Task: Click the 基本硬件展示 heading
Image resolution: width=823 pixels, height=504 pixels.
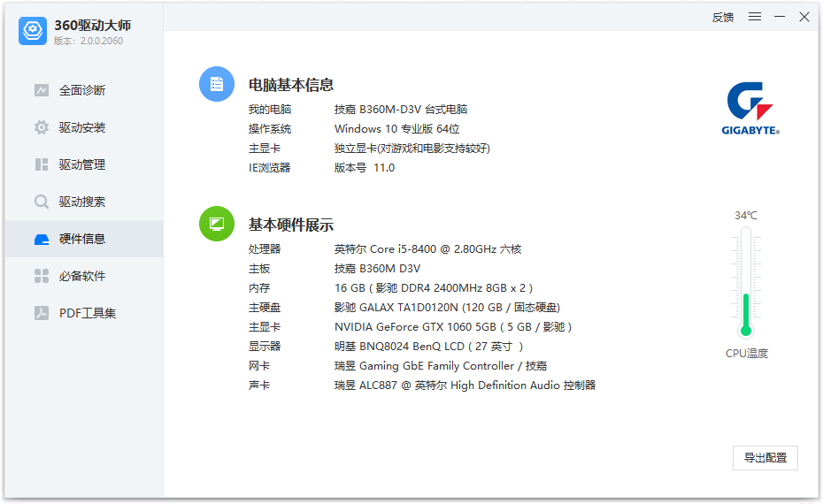Action: pos(291,225)
